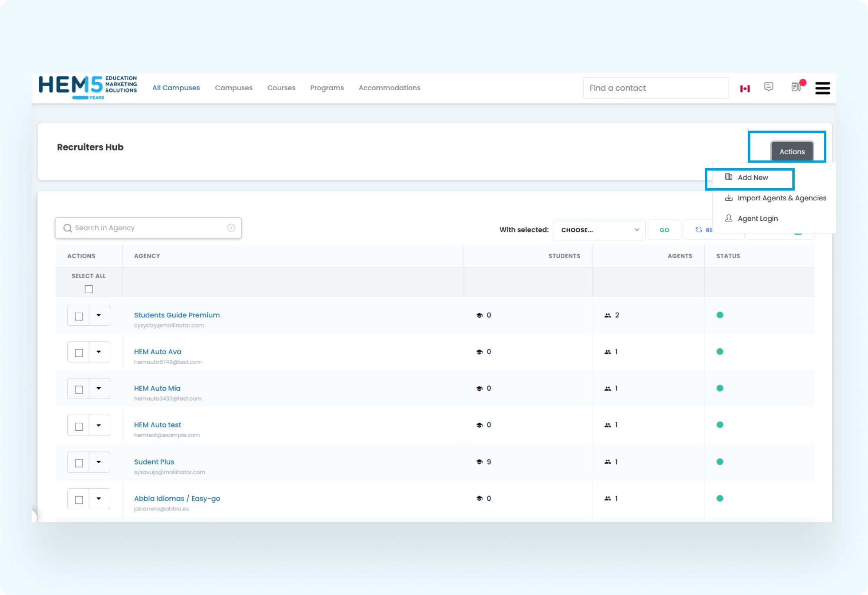Open the chat messages icon
The width and height of the screenshot is (868, 595).
[x=769, y=87]
